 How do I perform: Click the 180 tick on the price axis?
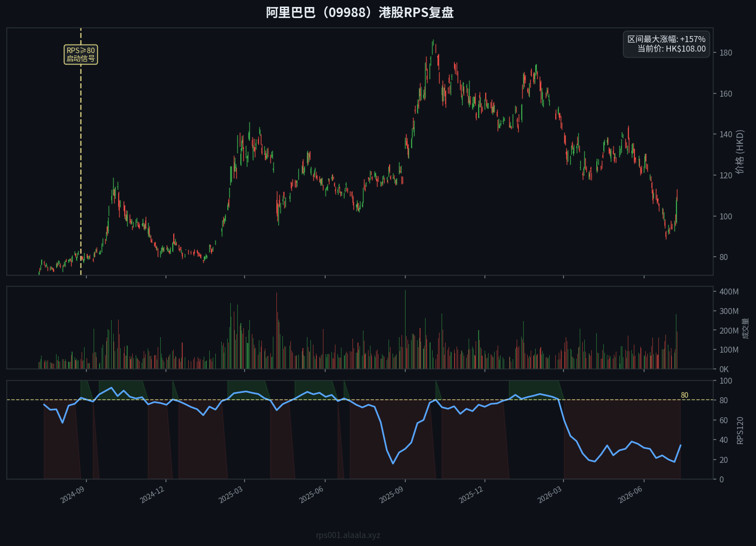[x=725, y=53]
